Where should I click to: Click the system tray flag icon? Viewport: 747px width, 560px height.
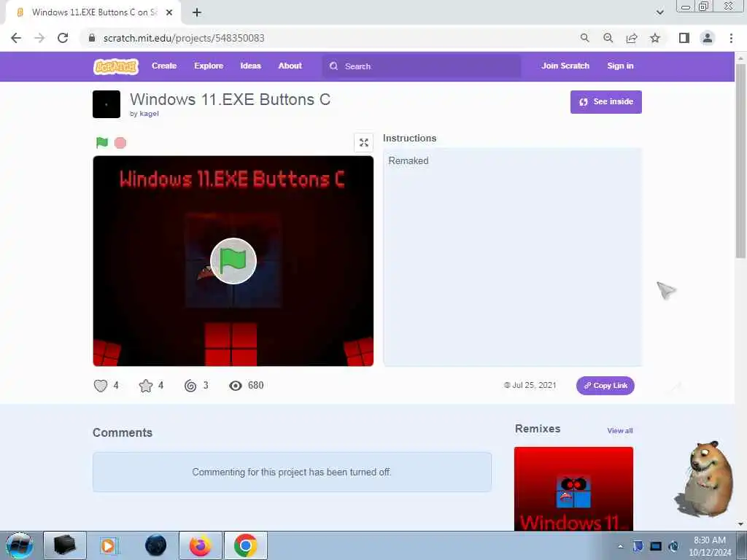638,547
